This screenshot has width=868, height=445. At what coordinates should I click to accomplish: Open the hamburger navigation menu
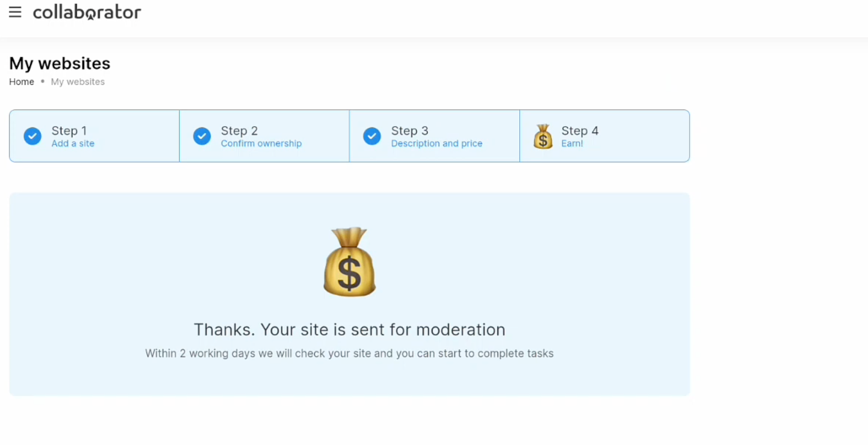(x=15, y=12)
